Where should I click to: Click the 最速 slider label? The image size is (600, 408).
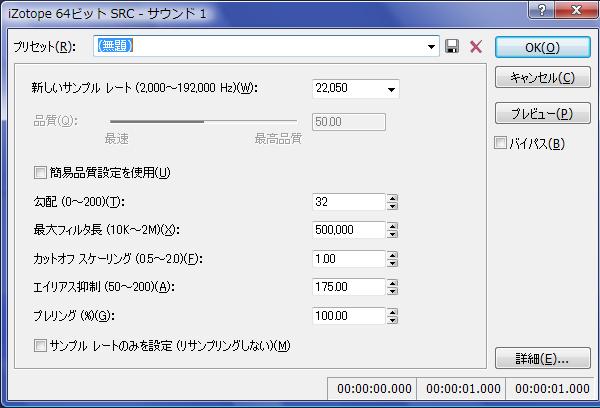coord(117,139)
